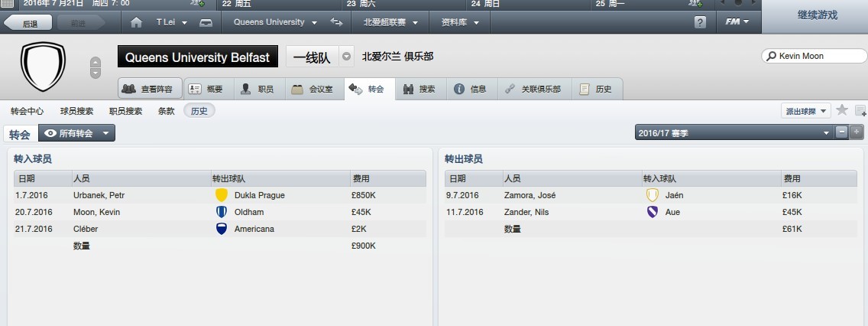Click 前进 forward button
Screen dimensions: 868x326
pyautogui.click(x=79, y=23)
